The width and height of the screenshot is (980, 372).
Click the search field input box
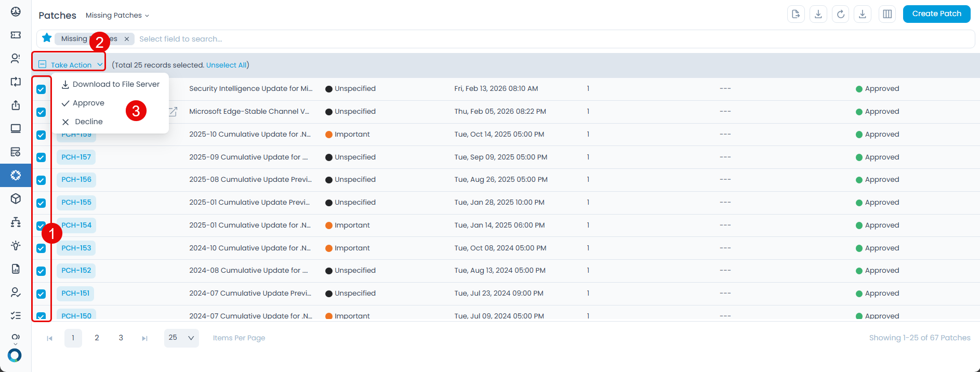point(364,39)
